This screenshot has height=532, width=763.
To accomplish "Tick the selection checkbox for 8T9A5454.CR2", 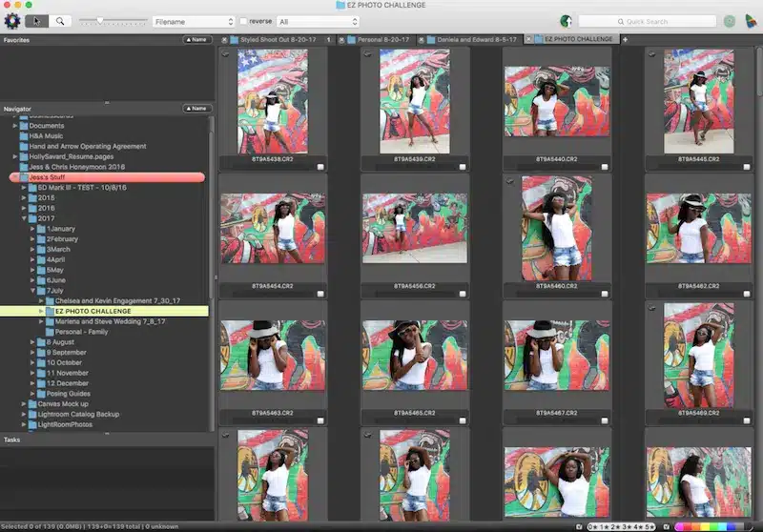I will [x=320, y=294].
